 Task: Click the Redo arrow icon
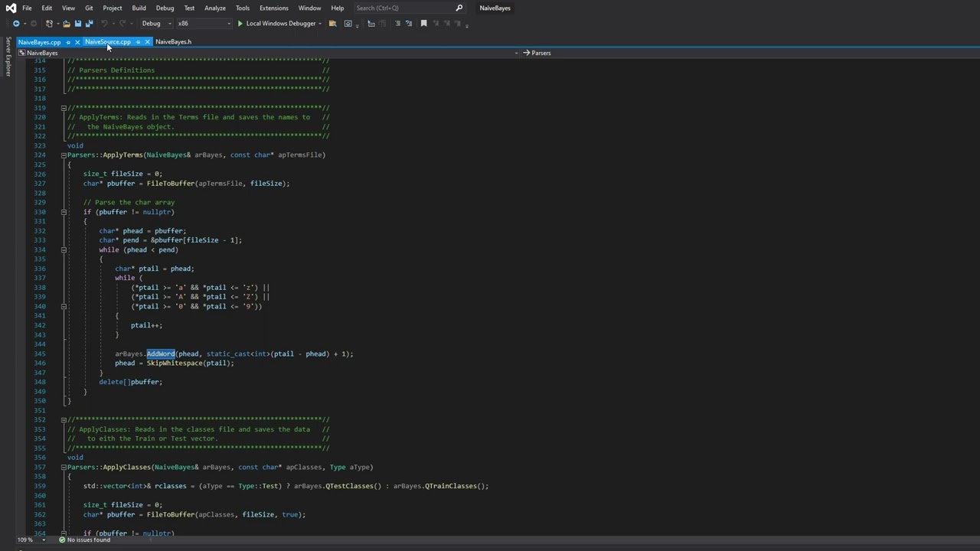[x=122, y=23]
